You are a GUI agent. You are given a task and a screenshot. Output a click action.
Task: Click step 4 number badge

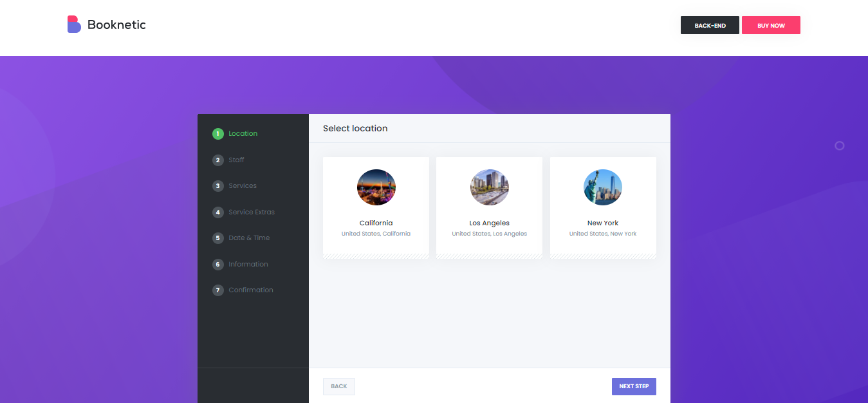pos(218,212)
